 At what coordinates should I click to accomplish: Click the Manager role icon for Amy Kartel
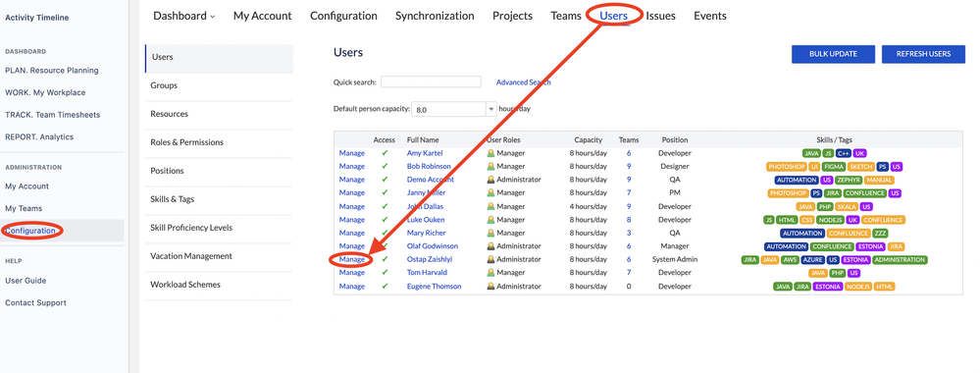[490, 153]
